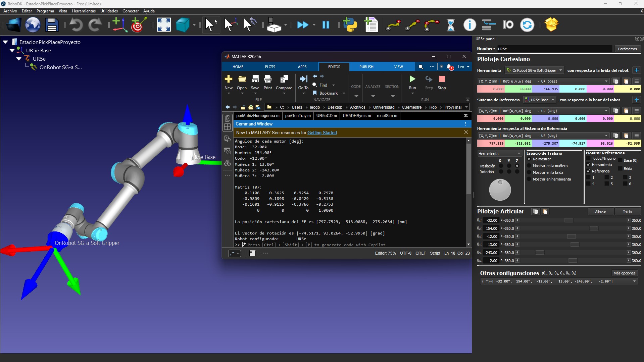644x362 pixels.
Task: Uncheck Referencia display checkbox
Action: [x=588, y=171]
